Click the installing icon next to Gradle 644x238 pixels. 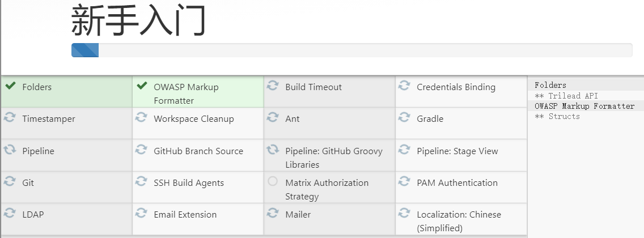click(404, 117)
